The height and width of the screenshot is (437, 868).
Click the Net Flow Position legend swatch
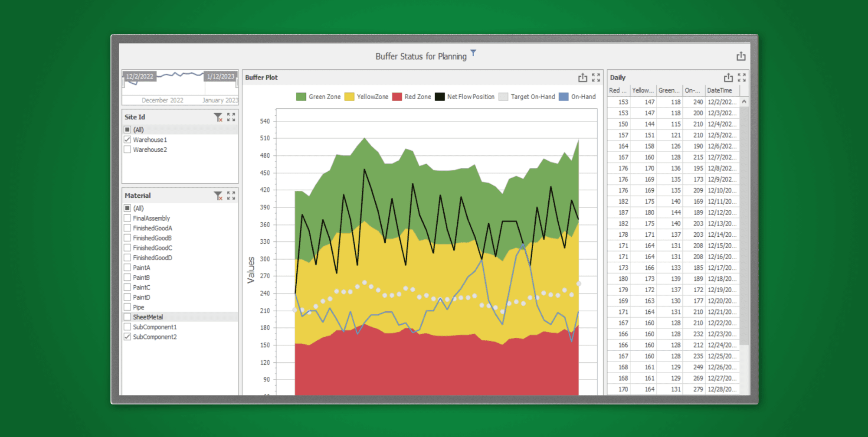[x=440, y=97]
